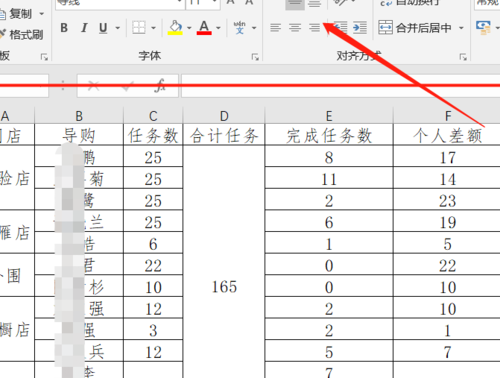Center text horizontally
Screen dimensions: 500x378
click(295, 27)
